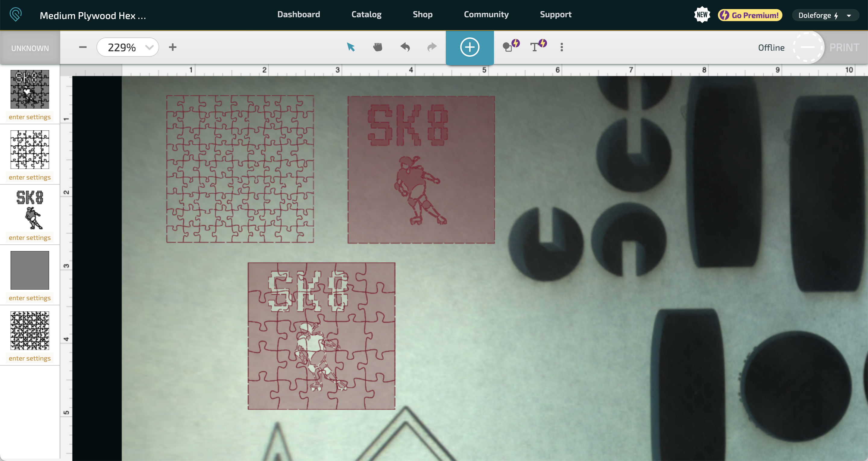Open the UNKNOWN material selector
868x461 pixels.
point(30,48)
